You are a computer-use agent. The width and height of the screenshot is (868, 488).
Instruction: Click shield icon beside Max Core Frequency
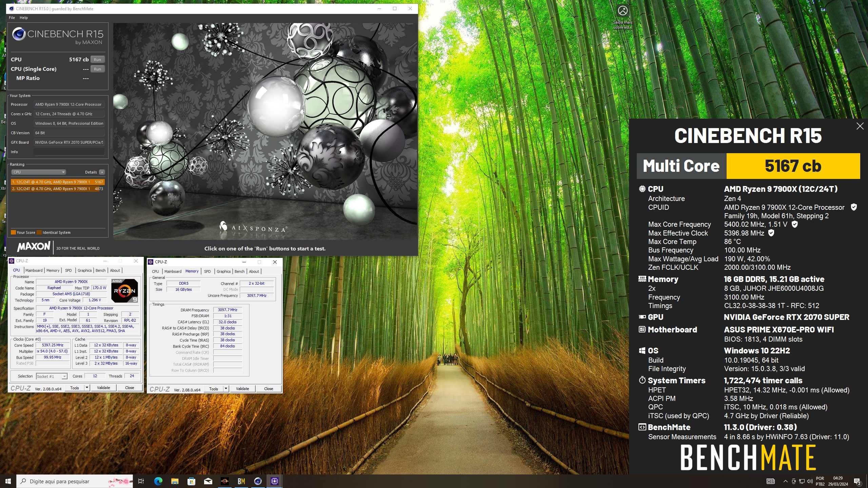(794, 224)
